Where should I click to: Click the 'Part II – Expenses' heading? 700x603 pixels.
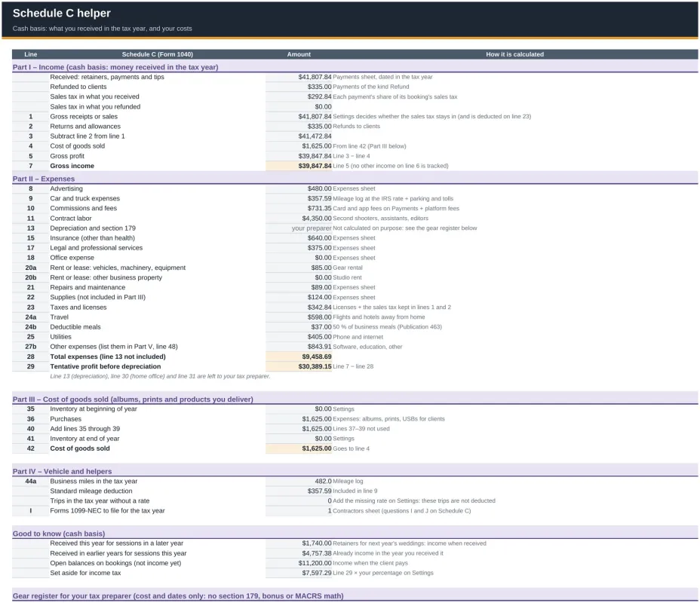(x=43, y=179)
